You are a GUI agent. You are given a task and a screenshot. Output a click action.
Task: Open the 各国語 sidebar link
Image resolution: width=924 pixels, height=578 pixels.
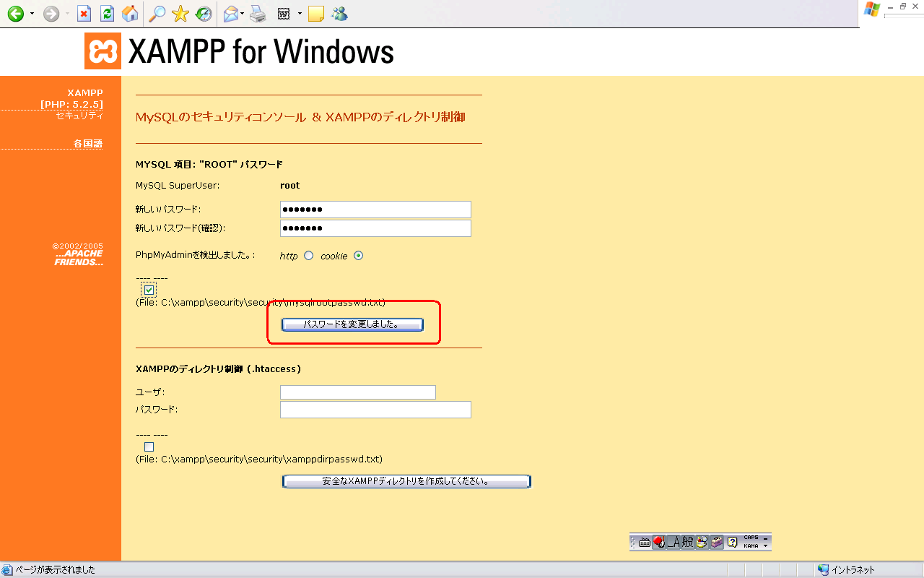tap(88, 144)
